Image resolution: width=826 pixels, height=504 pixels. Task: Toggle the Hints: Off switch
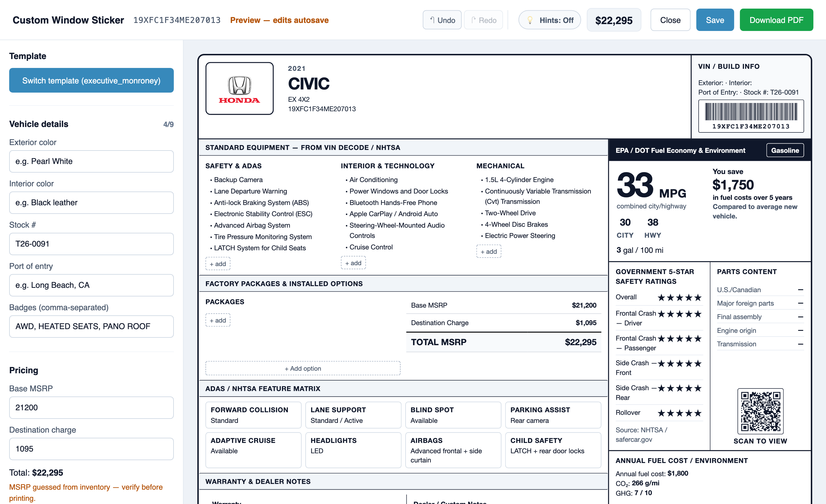point(550,20)
